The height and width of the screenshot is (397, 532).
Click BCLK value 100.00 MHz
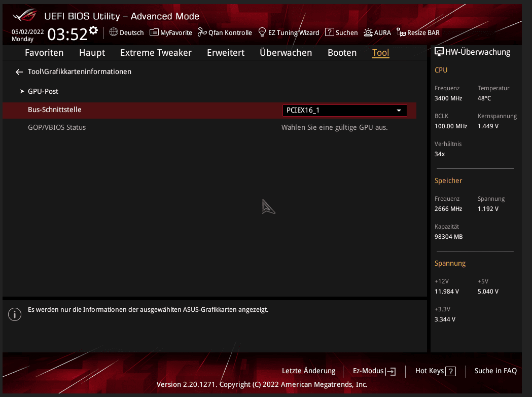(x=451, y=126)
